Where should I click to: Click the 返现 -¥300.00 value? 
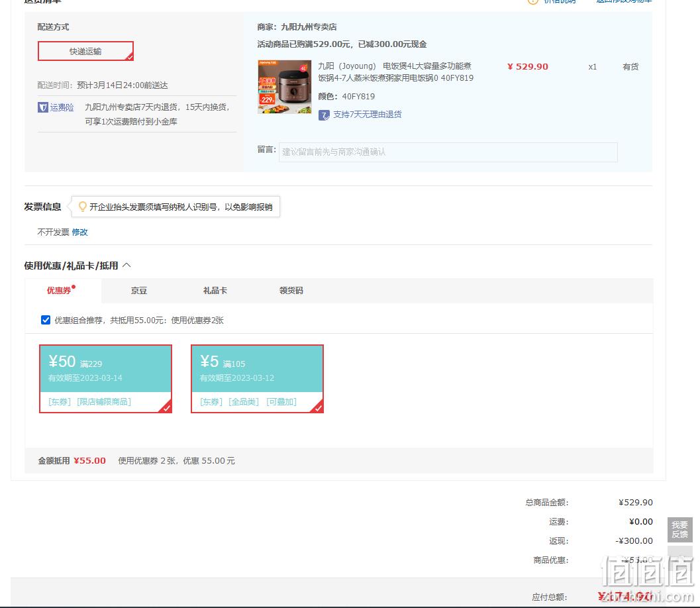(x=634, y=541)
